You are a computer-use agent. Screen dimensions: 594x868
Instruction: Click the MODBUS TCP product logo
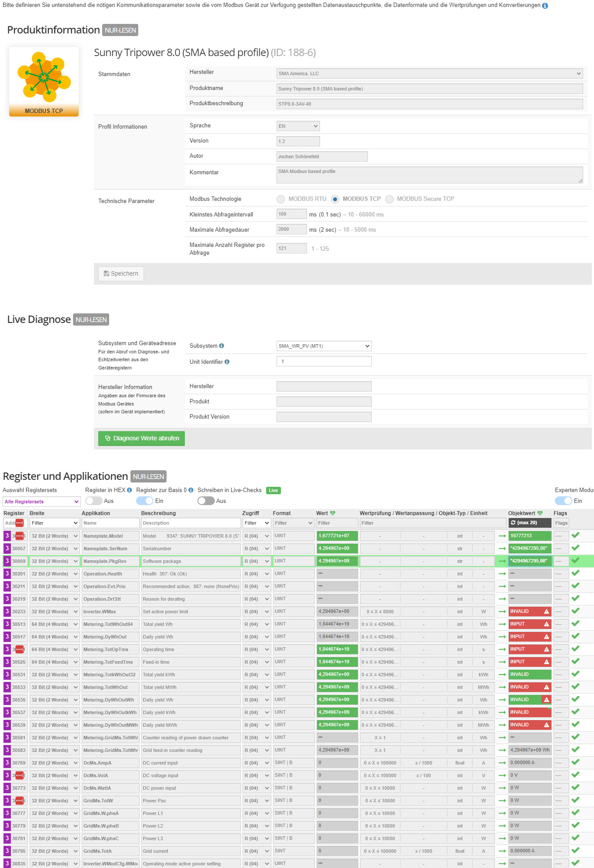44,82
